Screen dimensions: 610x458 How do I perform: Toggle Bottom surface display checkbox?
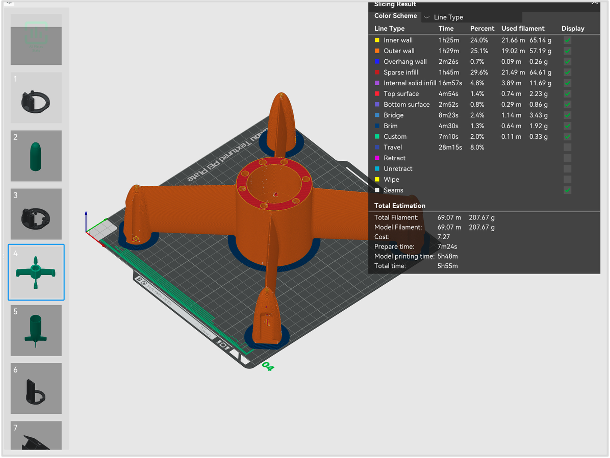click(568, 104)
